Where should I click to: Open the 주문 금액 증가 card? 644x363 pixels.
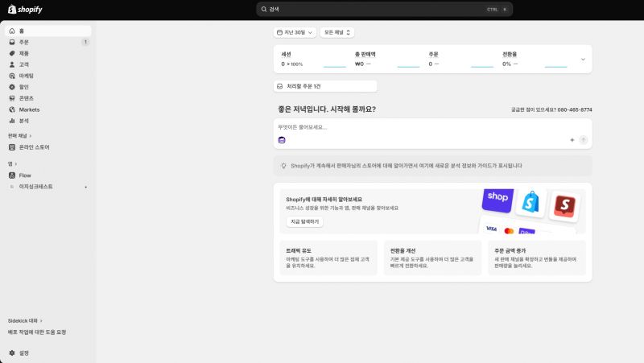tap(537, 258)
